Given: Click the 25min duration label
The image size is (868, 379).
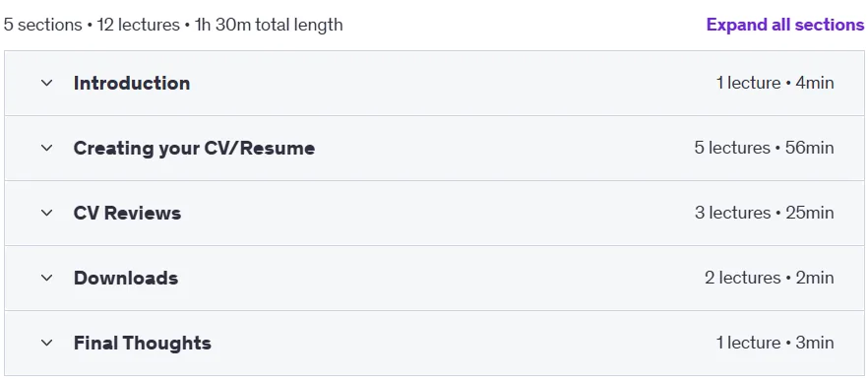Looking at the screenshot, I should [x=811, y=213].
